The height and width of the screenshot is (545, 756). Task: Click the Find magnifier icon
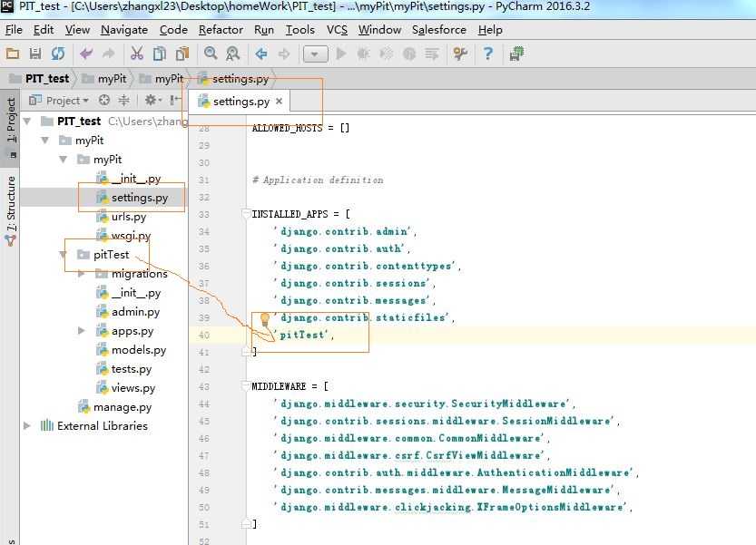(x=211, y=54)
